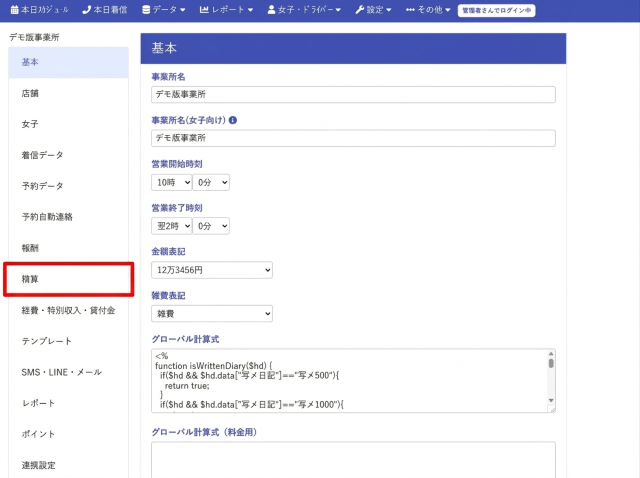Click the 管理者さんでログイン中 badge
Screen dimensions: 640x478
click(x=496, y=10)
